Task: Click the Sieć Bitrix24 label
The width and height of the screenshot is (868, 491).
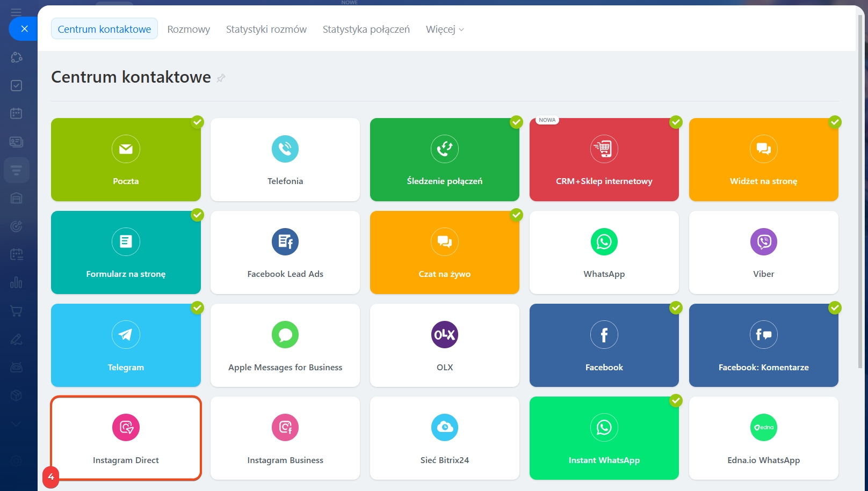Action: click(445, 460)
